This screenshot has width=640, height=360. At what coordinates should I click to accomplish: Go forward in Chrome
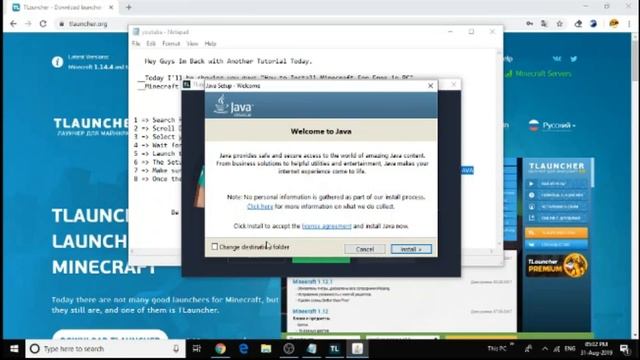tap(28, 24)
